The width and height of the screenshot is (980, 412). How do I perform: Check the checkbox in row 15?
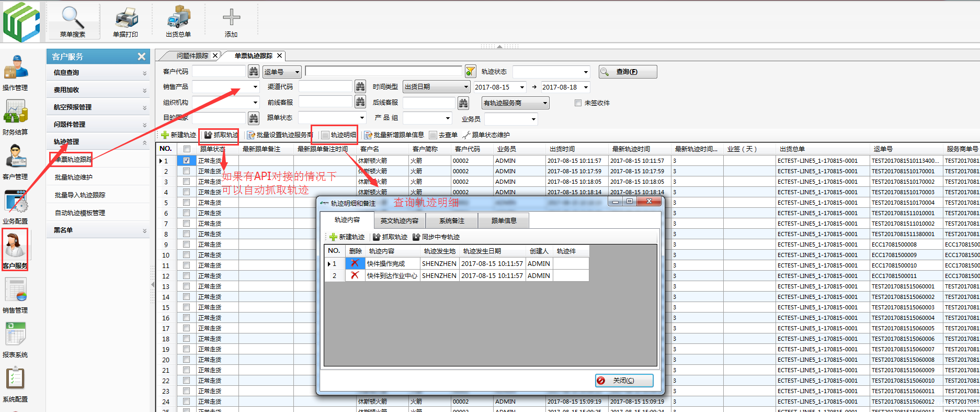pos(186,307)
